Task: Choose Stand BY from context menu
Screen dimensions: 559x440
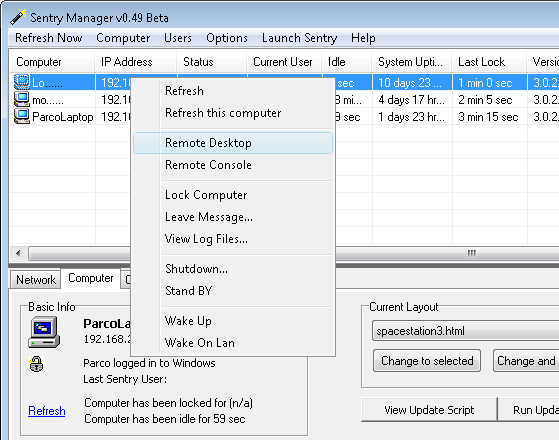Action: click(x=233, y=291)
